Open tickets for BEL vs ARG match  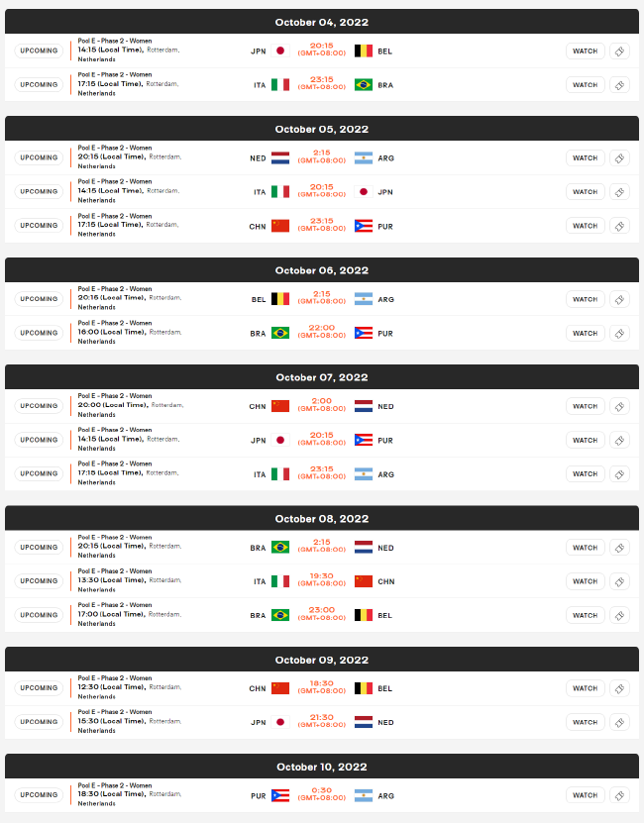point(619,299)
